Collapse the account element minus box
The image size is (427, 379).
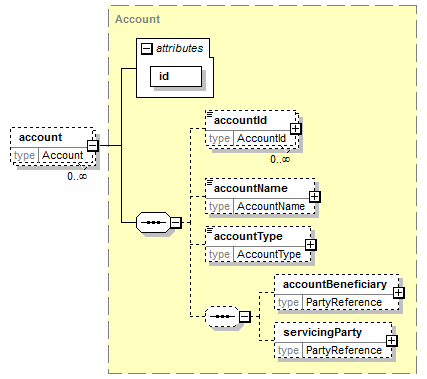click(x=93, y=146)
